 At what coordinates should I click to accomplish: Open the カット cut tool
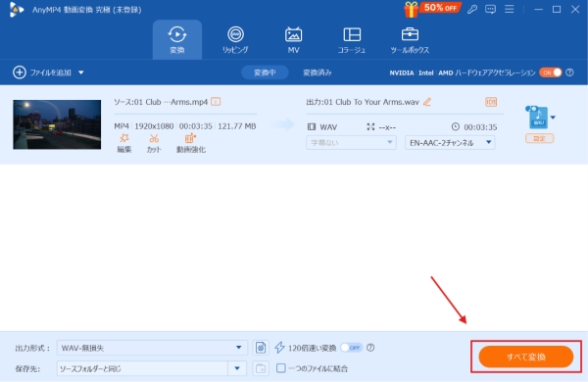(154, 144)
